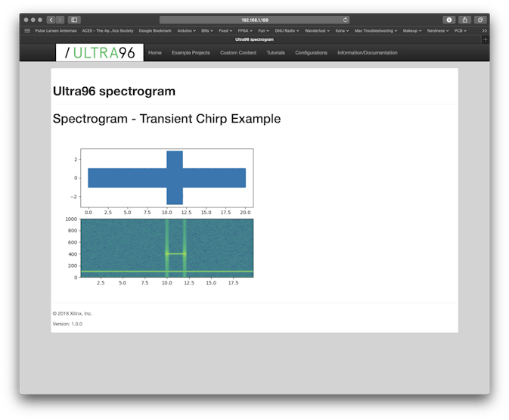Click Spectrogram - Transient Chirp Example heading
Screen dimensions: 509x420
pyautogui.click(x=166, y=119)
